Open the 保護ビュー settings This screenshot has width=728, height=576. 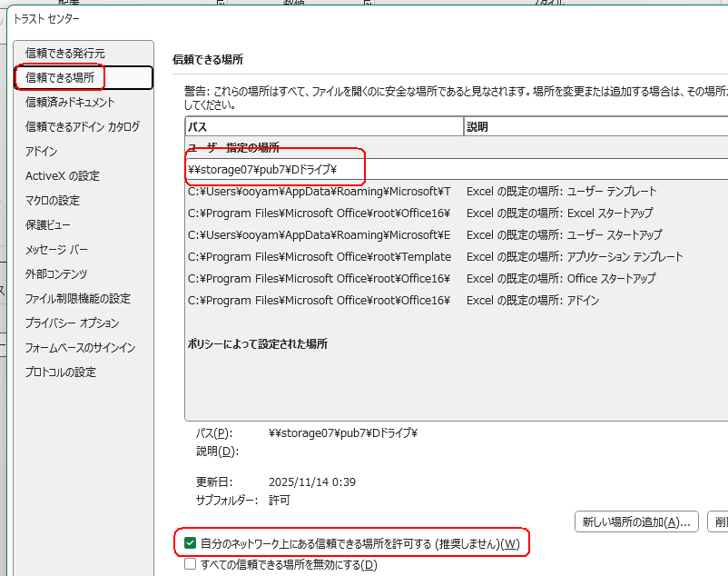(48, 225)
